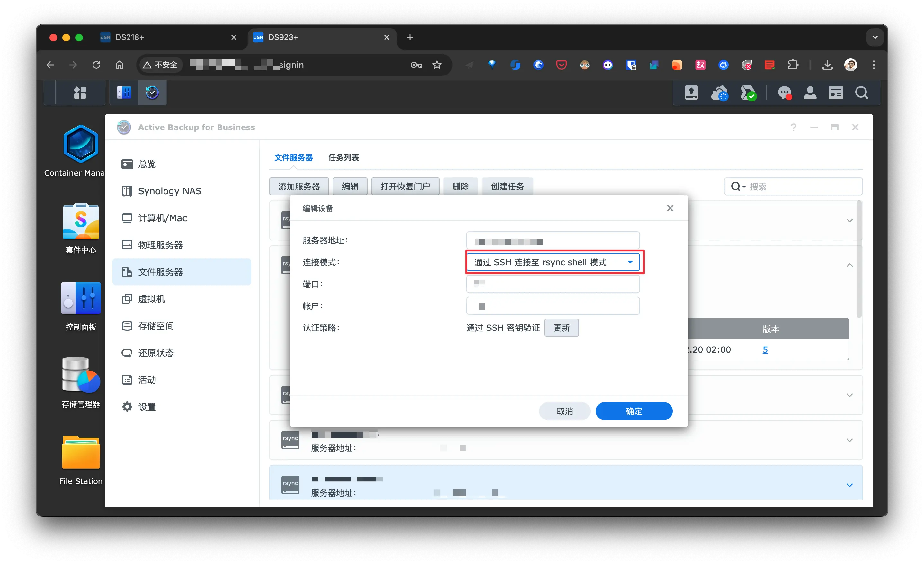Collapse the expanded server entry chevron
The height and width of the screenshot is (564, 924).
coord(849,265)
